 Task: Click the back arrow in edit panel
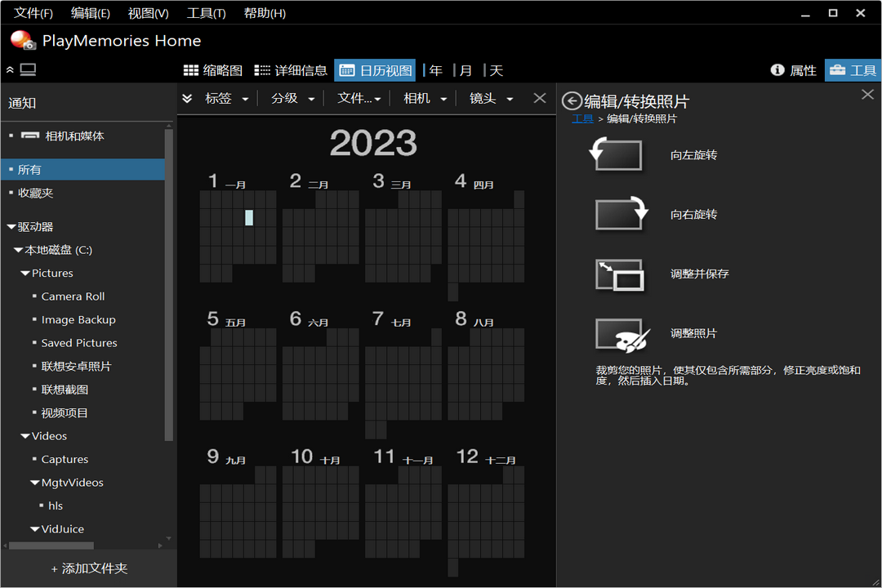572,101
